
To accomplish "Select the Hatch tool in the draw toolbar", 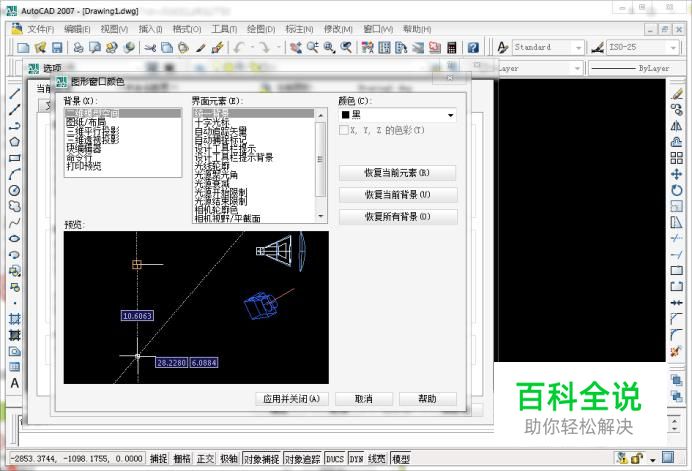I will tap(15, 319).
